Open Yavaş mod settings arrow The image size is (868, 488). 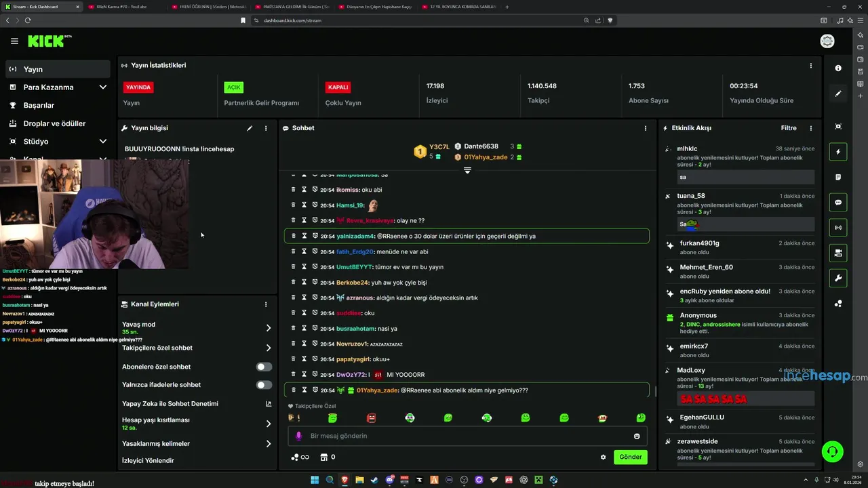click(x=268, y=328)
